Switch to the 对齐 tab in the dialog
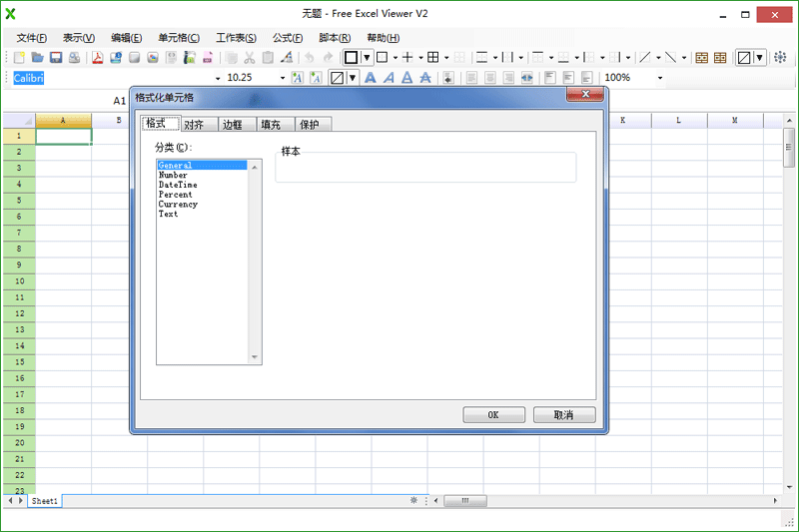The height and width of the screenshot is (532, 799). (x=199, y=124)
